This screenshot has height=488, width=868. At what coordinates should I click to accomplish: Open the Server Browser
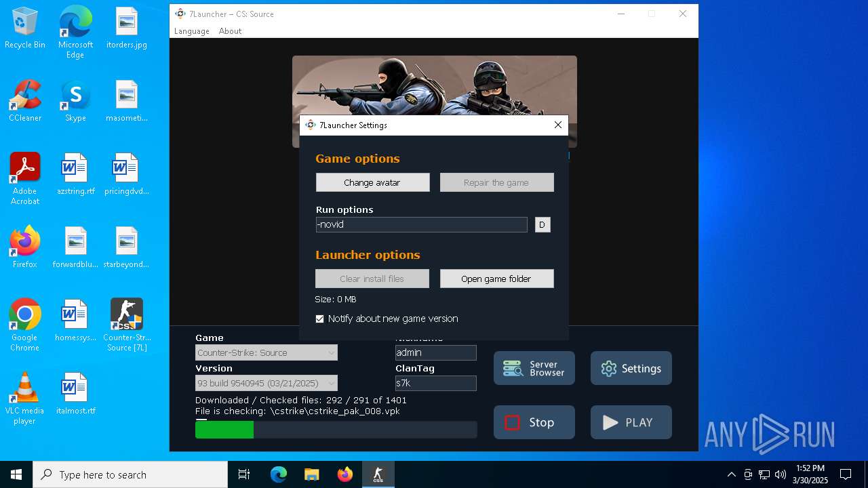click(x=534, y=368)
